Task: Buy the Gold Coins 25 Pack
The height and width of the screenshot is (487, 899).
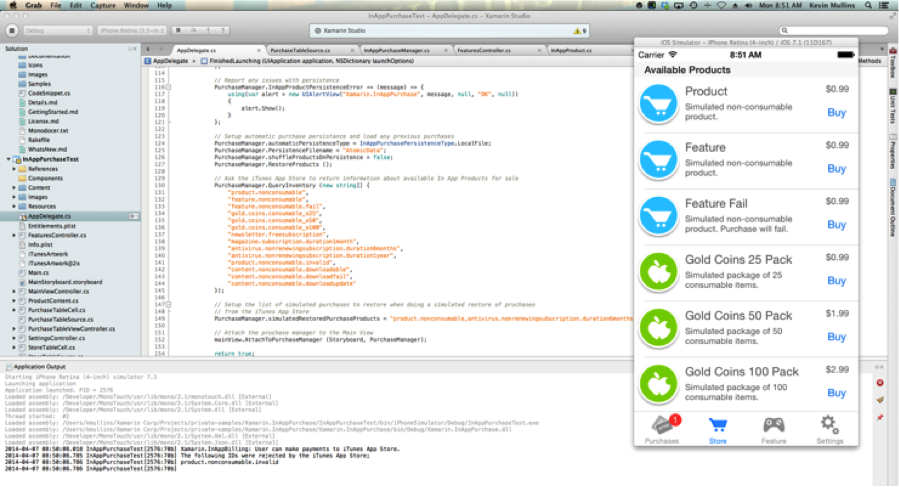Action: point(837,281)
